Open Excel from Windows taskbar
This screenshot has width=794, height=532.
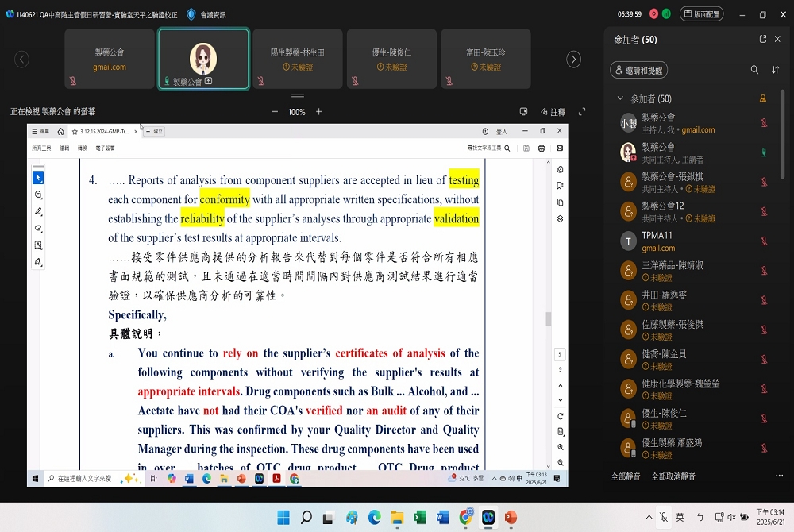(419, 518)
